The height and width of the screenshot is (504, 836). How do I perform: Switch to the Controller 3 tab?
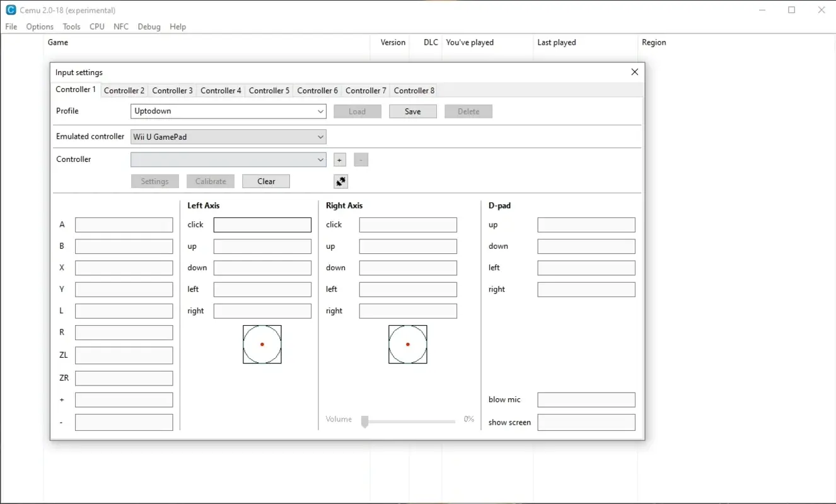tap(172, 90)
